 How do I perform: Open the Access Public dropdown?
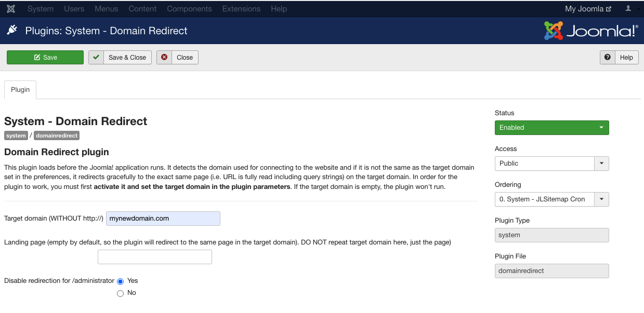click(x=552, y=164)
